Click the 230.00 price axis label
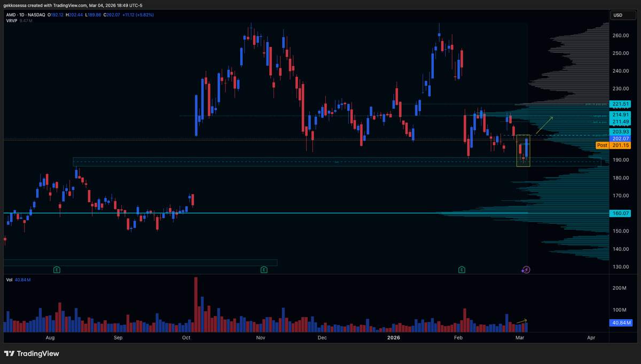641x364 pixels. click(x=620, y=89)
